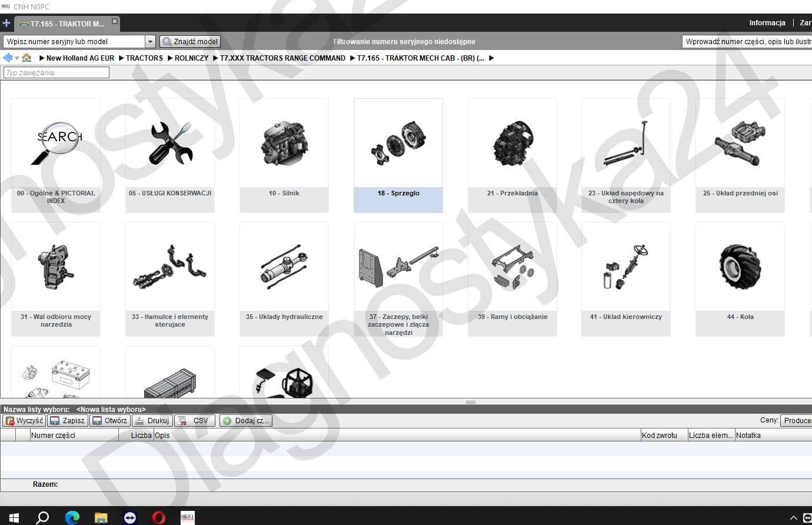
Task: Sort by Numer części column header
Action: click(x=74, y=436)
